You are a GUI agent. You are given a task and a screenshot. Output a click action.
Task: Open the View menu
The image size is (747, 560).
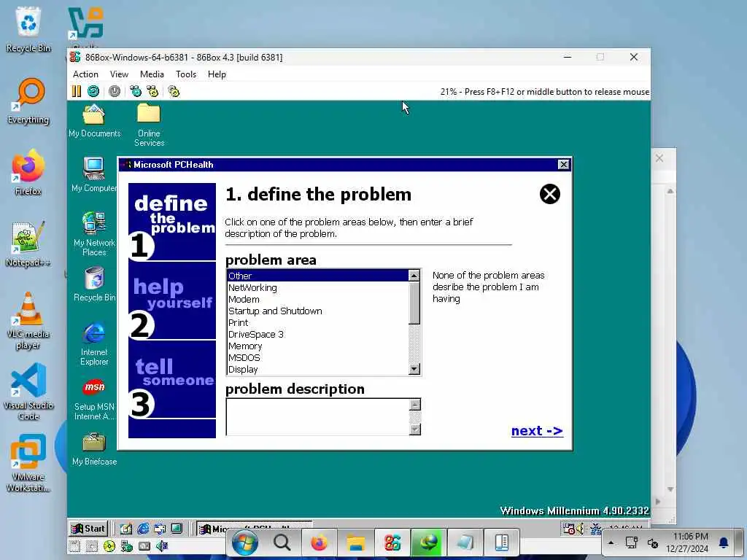[119, 74]
